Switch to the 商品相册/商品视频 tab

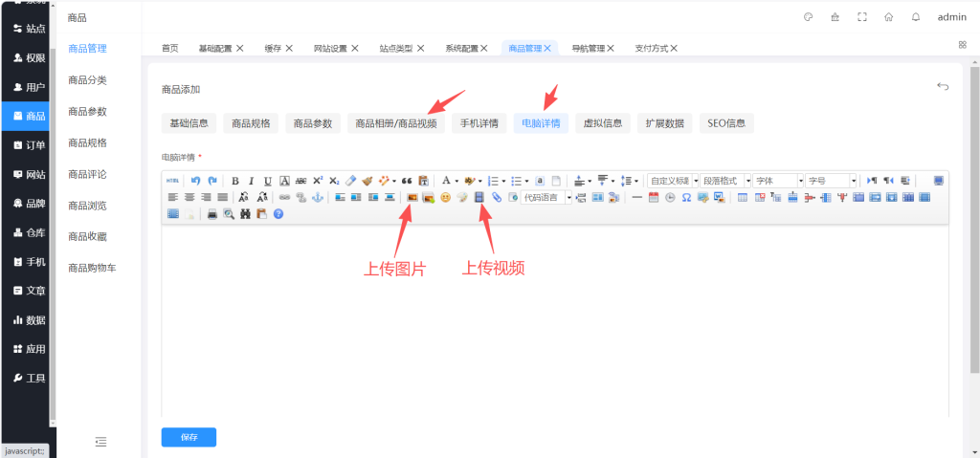(x=396, y=123)
